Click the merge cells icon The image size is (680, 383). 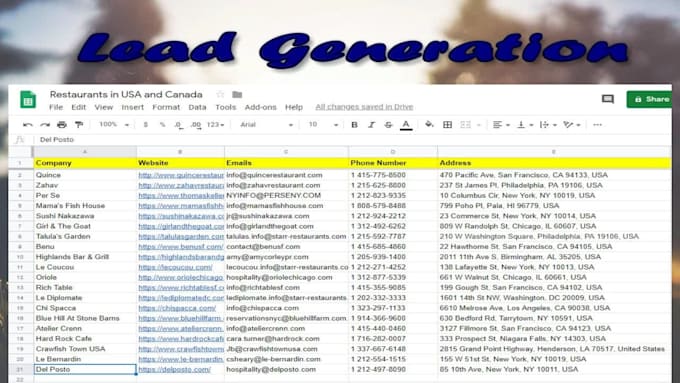[x=465, y=124]
